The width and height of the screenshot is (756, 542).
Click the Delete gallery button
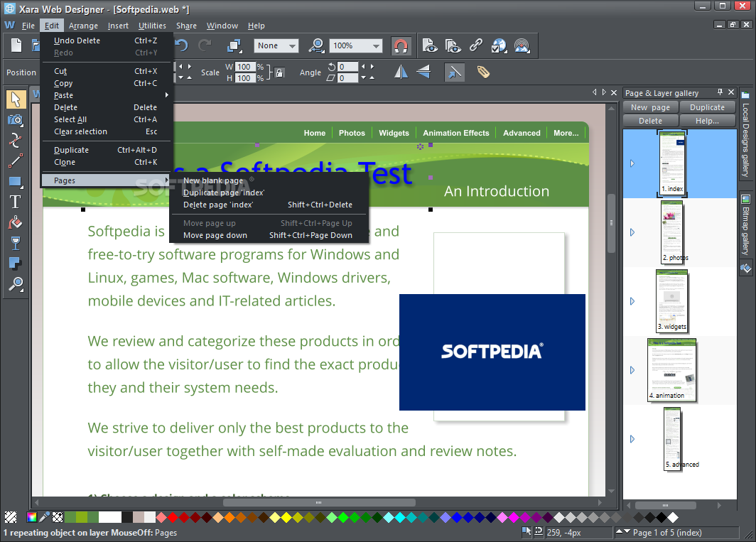(650, 121)
